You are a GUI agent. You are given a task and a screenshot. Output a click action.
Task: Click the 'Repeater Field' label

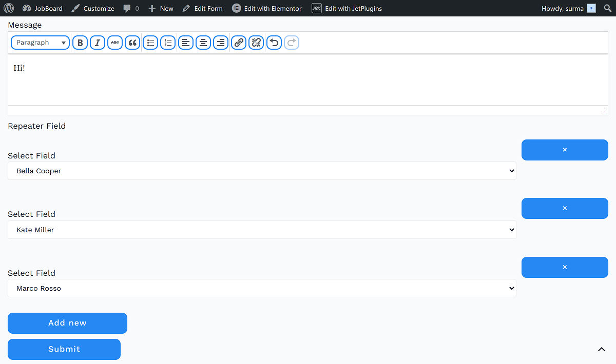[37, 126]
